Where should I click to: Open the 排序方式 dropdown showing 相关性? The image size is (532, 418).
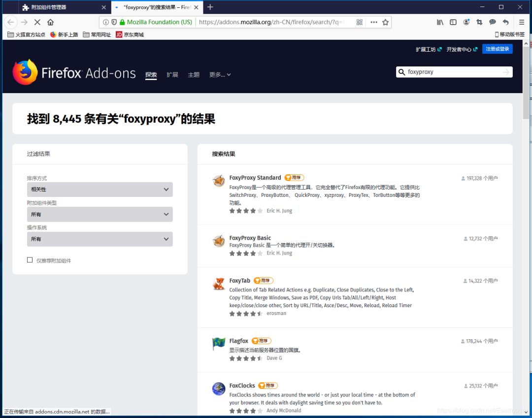[100, 190]
